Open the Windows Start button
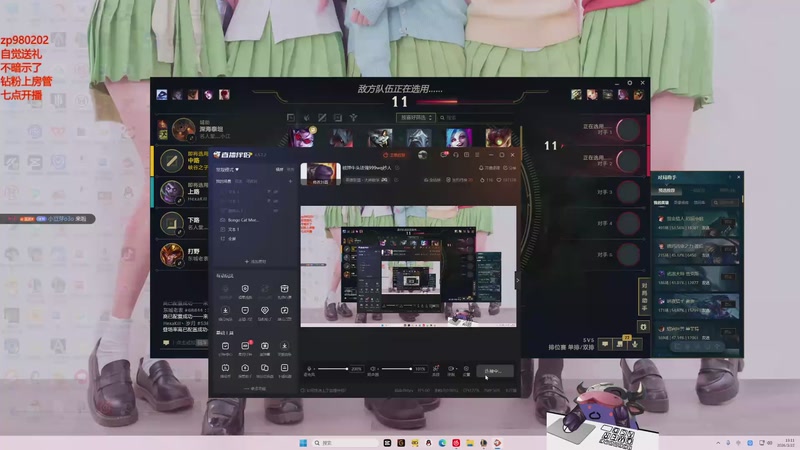The width and height of the screenshot is (800, 450). coord(303,443)
